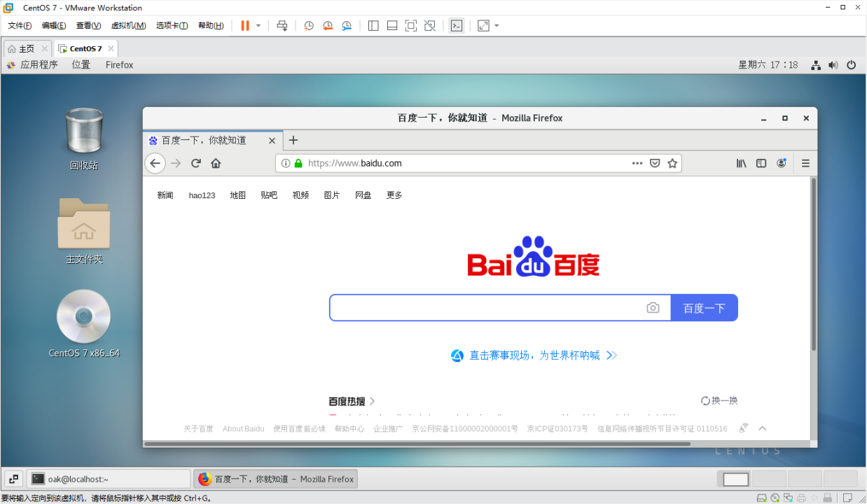Image resolution: width=867 pixels, height=504 pixels.
Task: Revert the virtual machine to its snapshot
Action: pyautogui.click(x=328, y=25)
